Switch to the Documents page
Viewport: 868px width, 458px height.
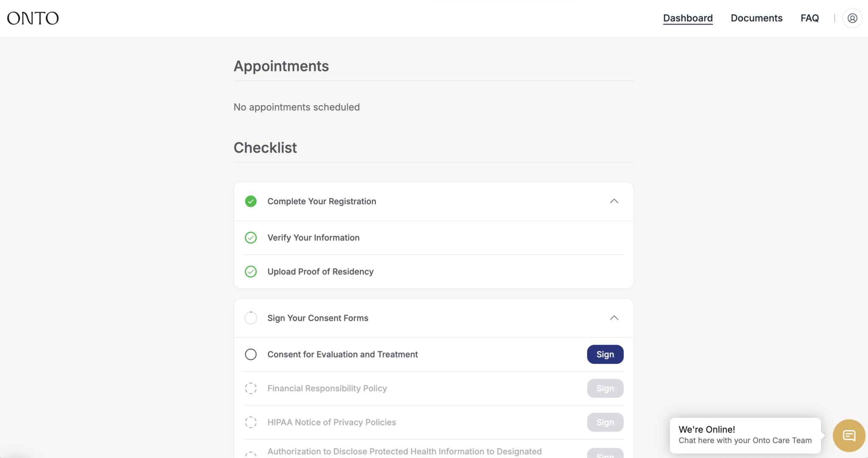[x=757, y=18]
